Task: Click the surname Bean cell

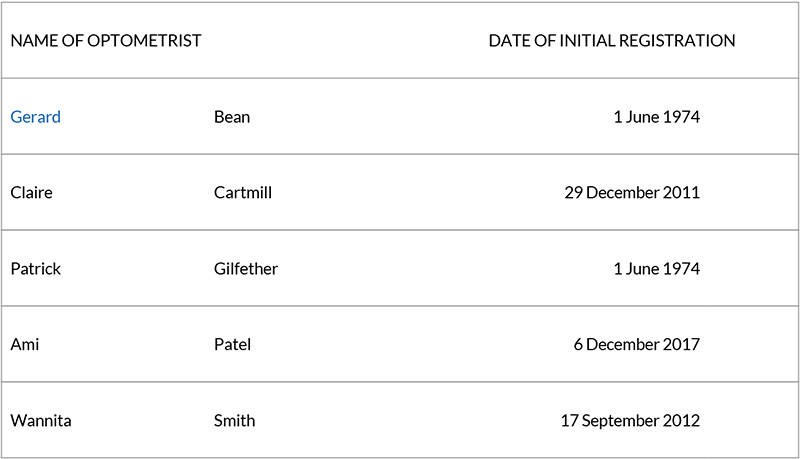Action: coord(232,117)
